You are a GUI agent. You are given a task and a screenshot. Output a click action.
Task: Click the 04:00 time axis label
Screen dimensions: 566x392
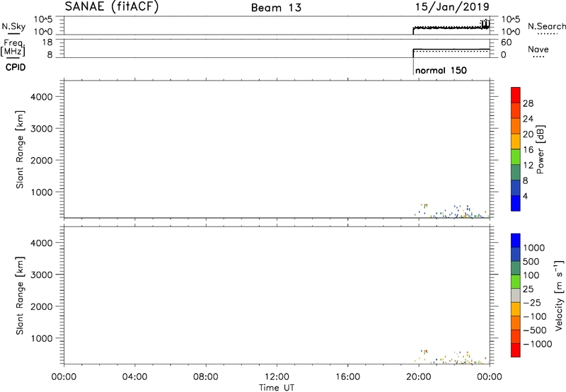[x=135, y=377]
